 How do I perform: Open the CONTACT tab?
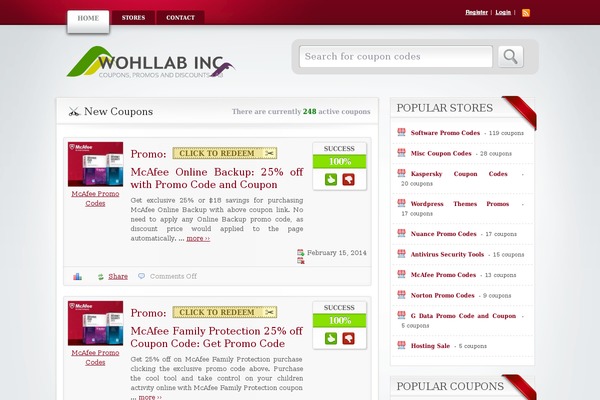click(180, 18)
